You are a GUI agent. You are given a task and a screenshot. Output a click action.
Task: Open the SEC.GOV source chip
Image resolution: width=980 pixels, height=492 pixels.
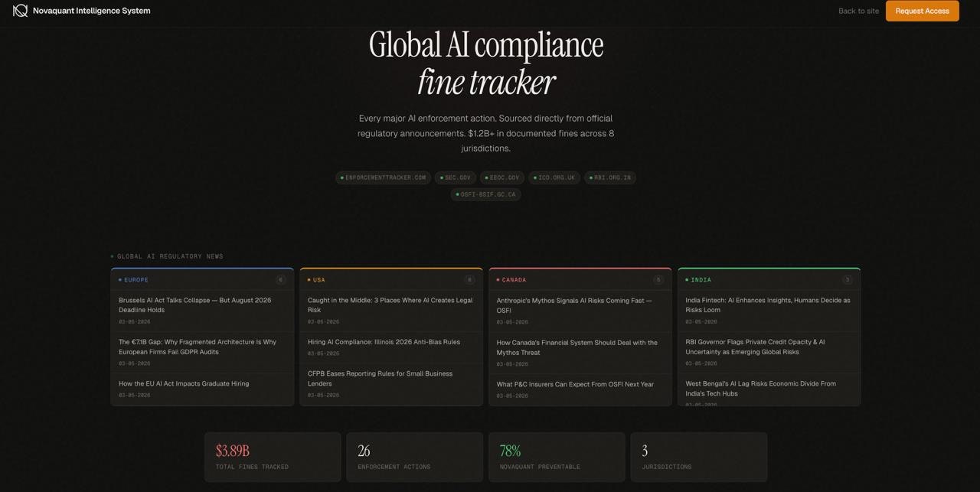(456, 178)
